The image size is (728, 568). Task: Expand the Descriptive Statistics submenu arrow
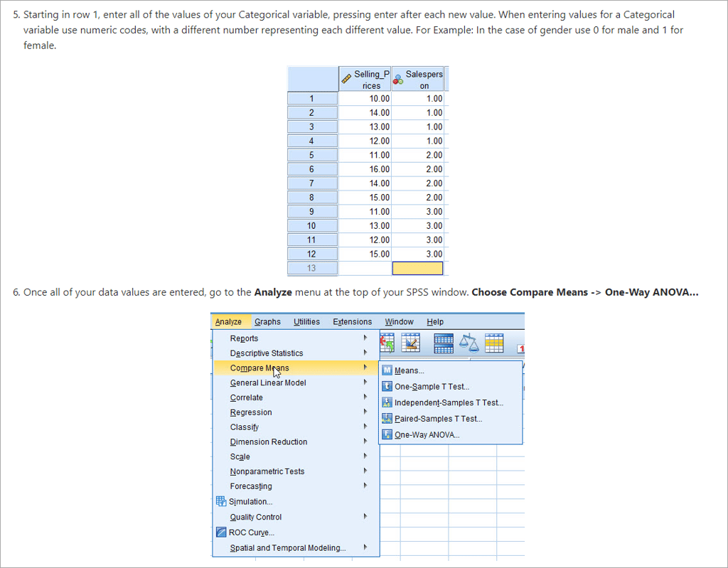tap(365, 353)
